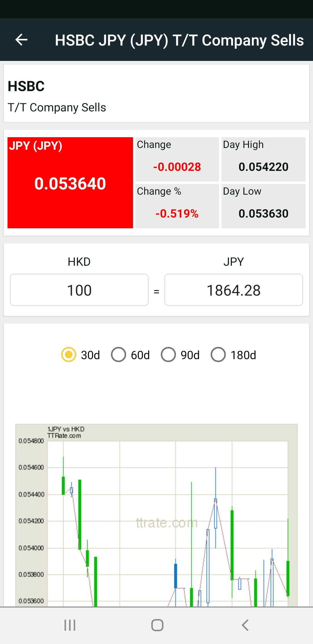Tap the 0.053600 chart axis label
Viewport: 313px width, 644px height.
pyautogui.click(x=31, y=601)
